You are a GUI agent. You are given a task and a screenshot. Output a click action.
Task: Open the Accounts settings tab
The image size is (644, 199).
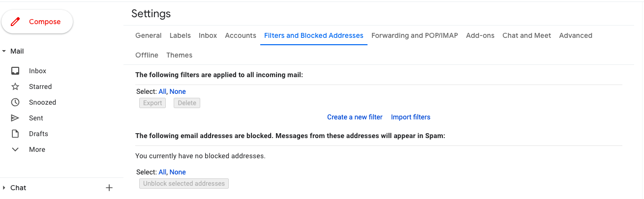(x=240, y=35)
